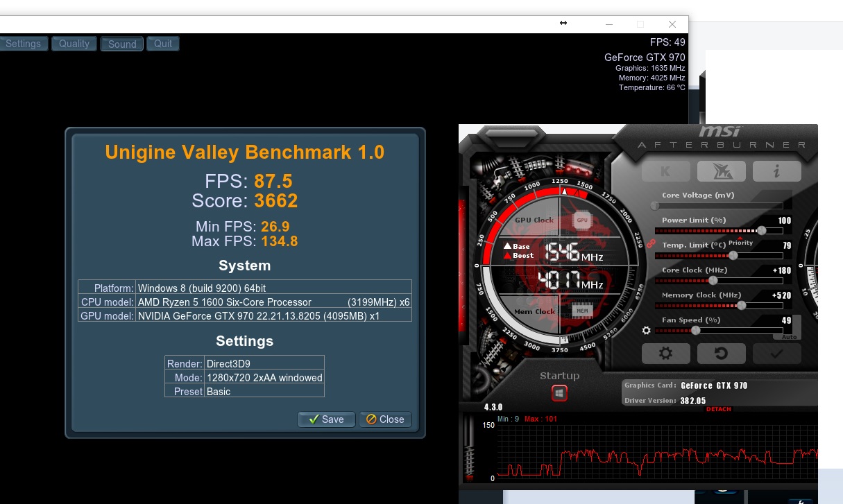Click the GPU chip icon on gauge
Viewport: 843px width, 504px height.
pos(581,220)
